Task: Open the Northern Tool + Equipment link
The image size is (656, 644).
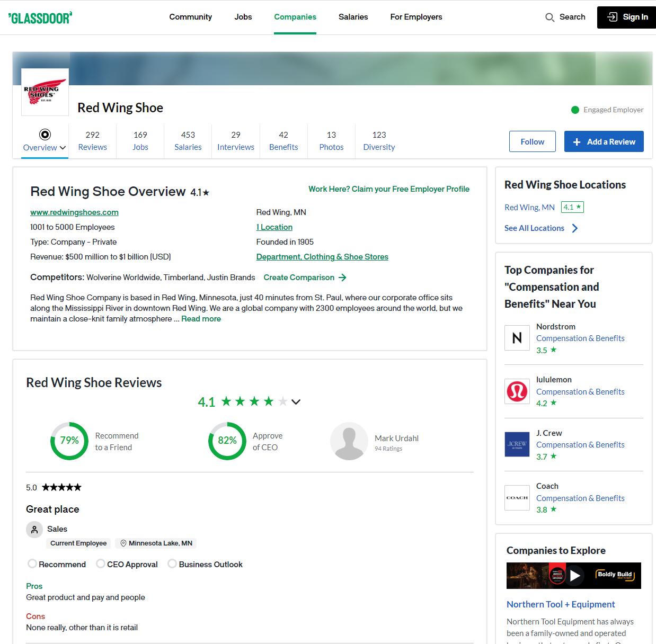Action: 561,604
